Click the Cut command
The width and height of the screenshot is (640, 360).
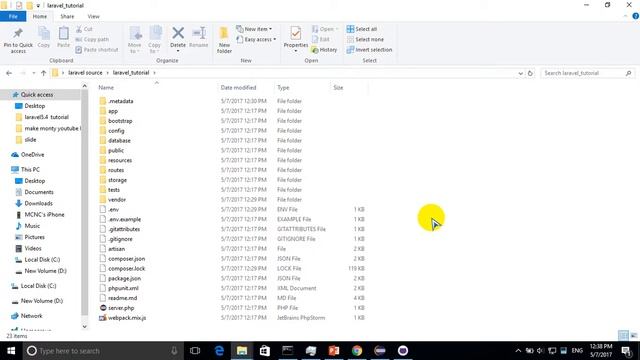(84, 29)
